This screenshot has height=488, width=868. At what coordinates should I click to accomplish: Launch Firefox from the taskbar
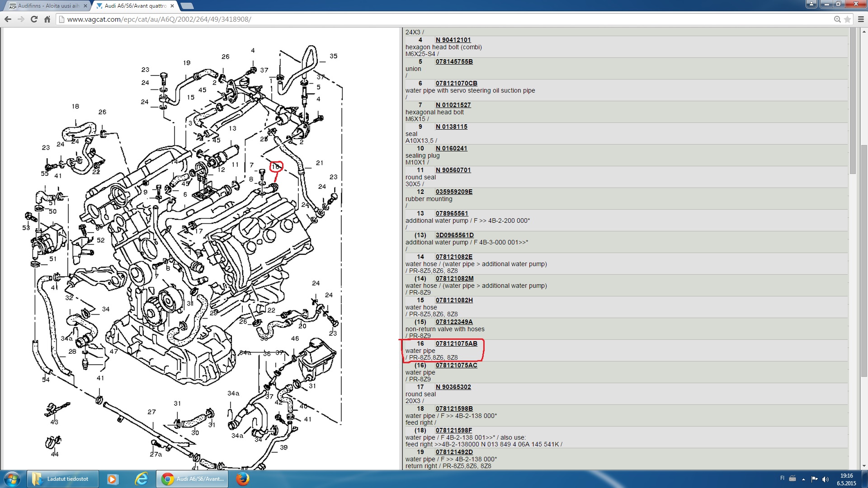243,479
